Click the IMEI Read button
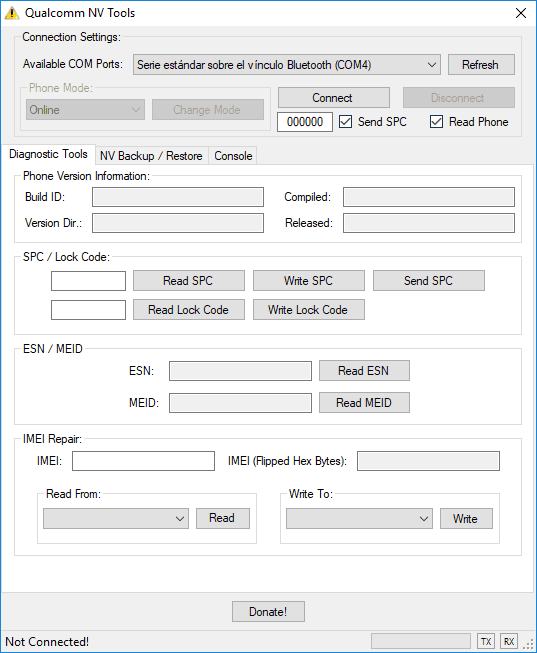This screenshot has height=653, width=537. (223, 518)
